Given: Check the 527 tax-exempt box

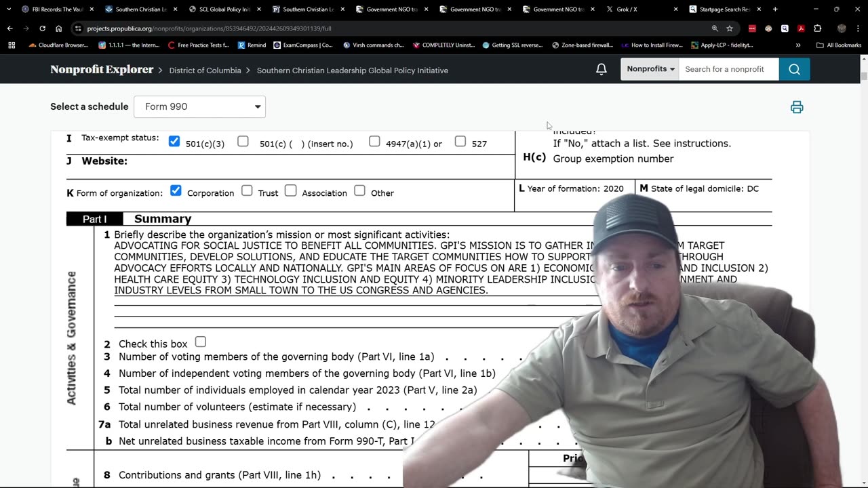Looking at the screenshot, I should [x=460, y=142].
